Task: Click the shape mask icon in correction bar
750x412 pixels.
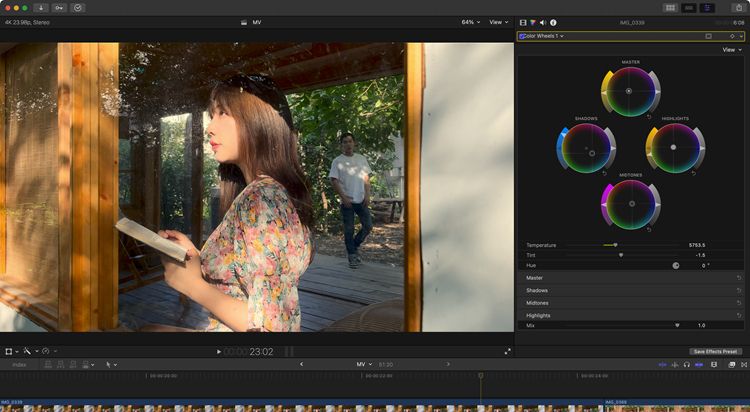Action: (x=708, y=36)
